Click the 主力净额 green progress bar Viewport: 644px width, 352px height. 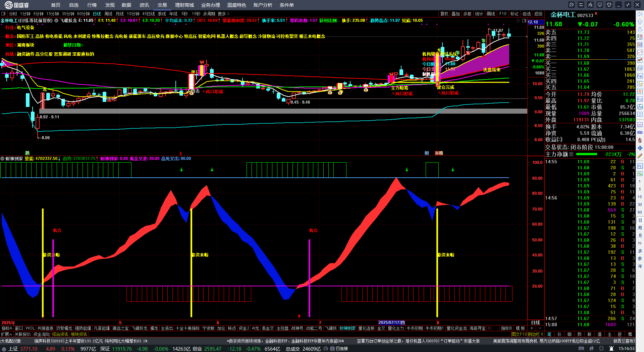[x=586, y=154]
